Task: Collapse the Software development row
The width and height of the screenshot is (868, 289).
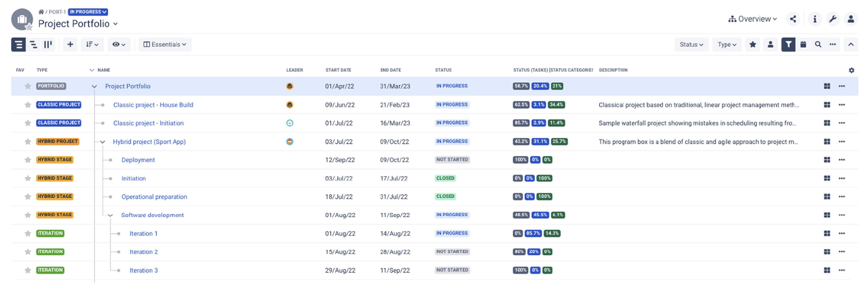Action: 110,215
